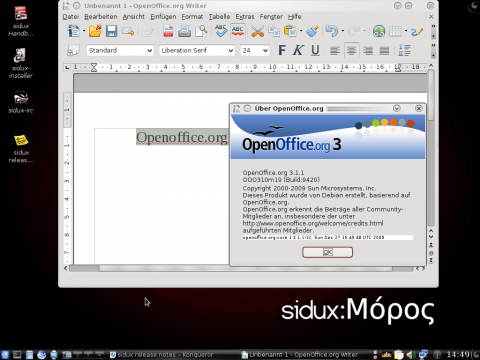The image size is (480, 360).
Task: Toggle AutoSpellcheck with the red underline ABC icon
Action: (x=237, y=31)
